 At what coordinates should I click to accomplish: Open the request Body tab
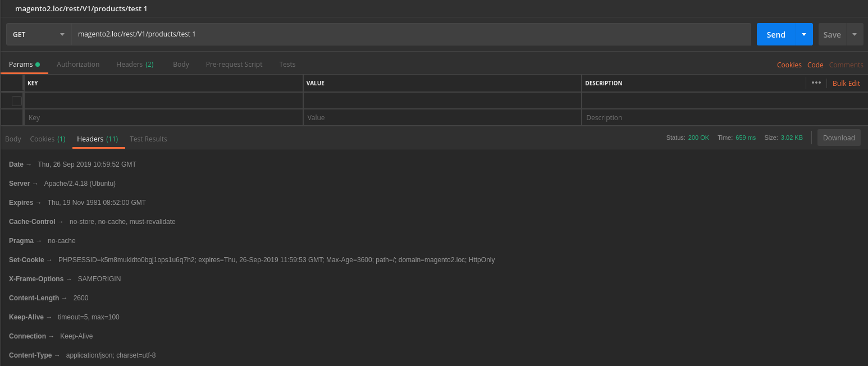click(181, 65)
